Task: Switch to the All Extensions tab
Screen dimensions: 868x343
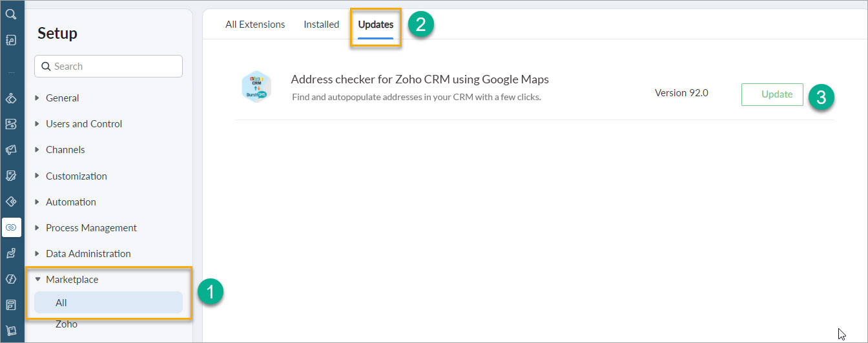Action: [255, 25]
